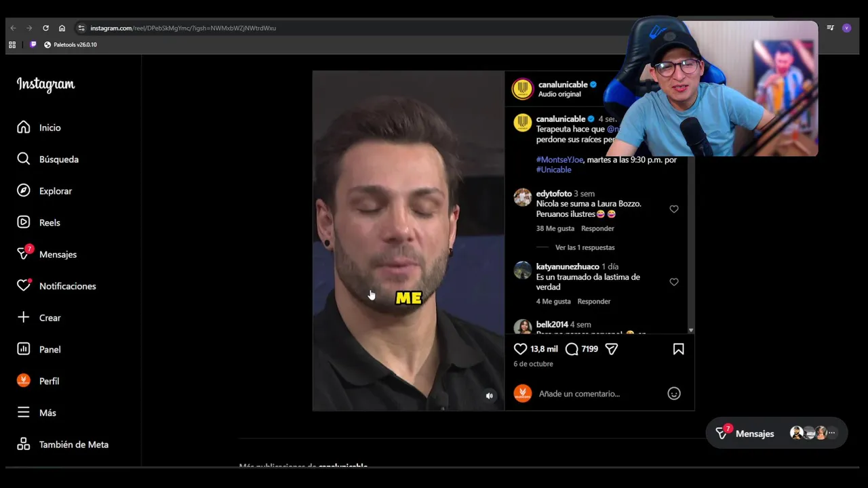Click edytofoto's avatar
The height and width of the screenshot is (488, 868).
(523, 197)
